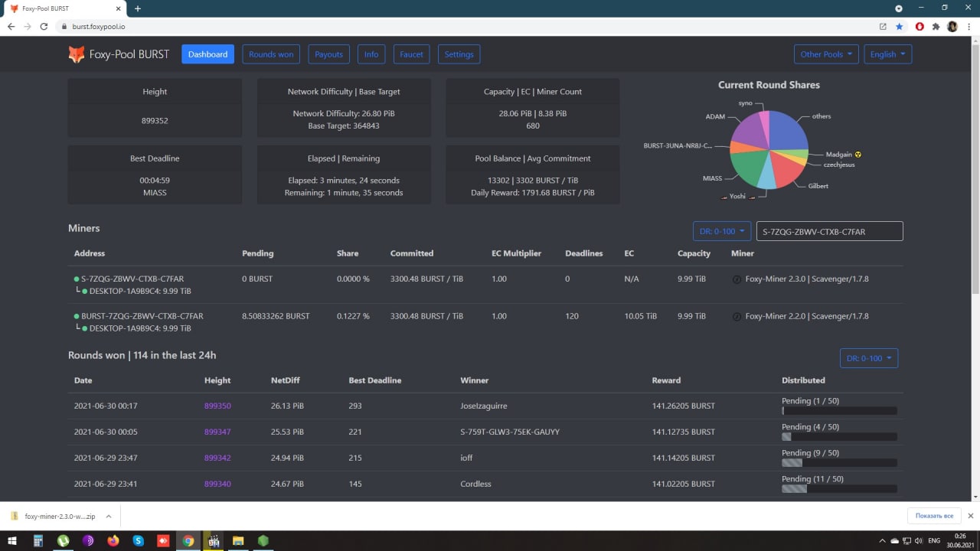The image size is (980, 551).
Task: Click the bookmark star icon
Action: (900, 26)
